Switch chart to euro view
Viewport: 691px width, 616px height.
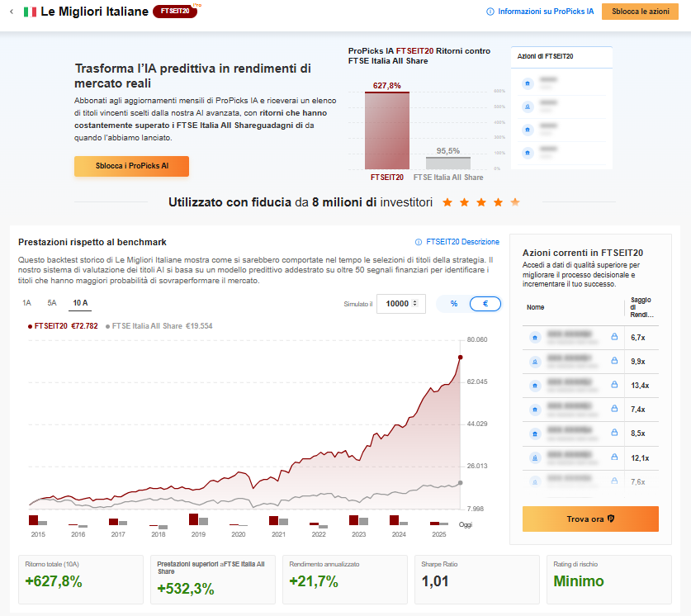coord(485,304)
